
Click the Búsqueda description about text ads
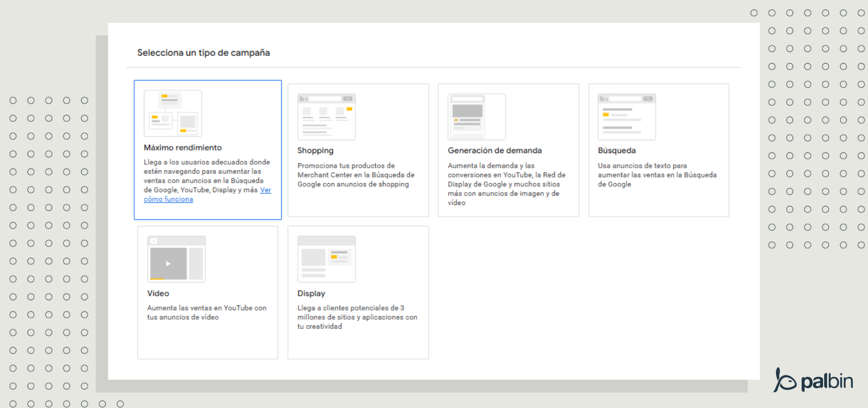(657, 175)
